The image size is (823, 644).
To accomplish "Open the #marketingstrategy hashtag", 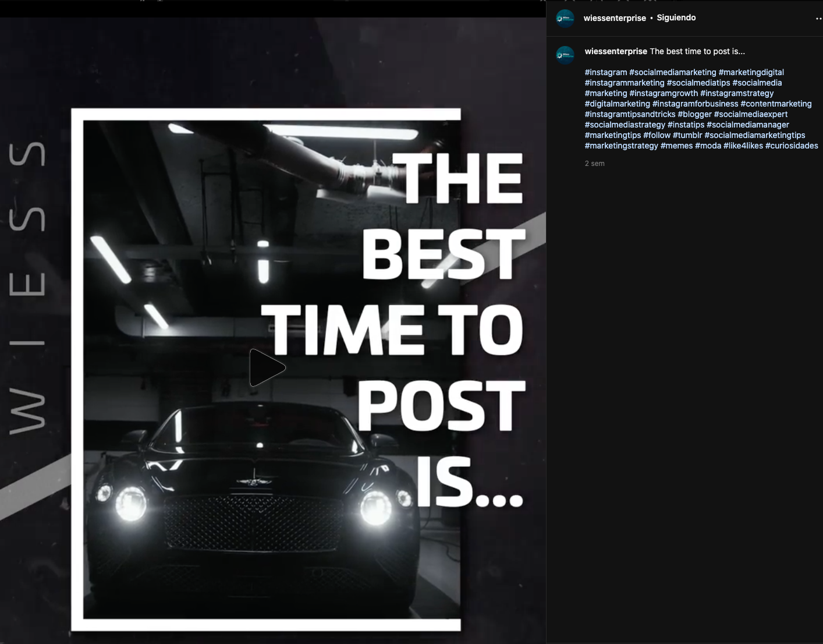I will click(622, 146).
